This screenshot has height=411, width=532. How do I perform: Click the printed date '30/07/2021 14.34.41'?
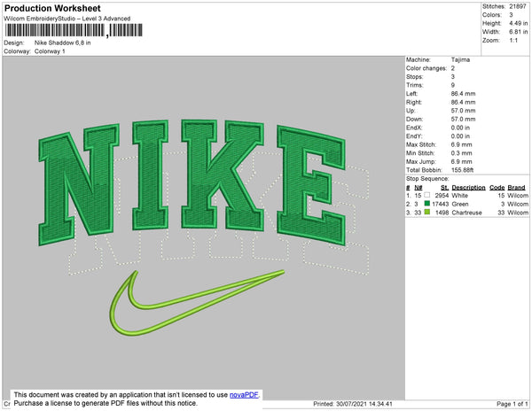[x=364, y=404]
